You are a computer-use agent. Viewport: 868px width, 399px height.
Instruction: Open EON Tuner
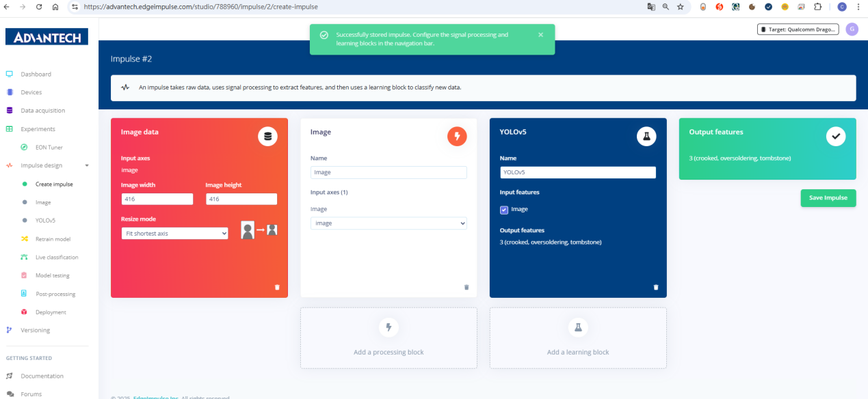coord(49,147)
